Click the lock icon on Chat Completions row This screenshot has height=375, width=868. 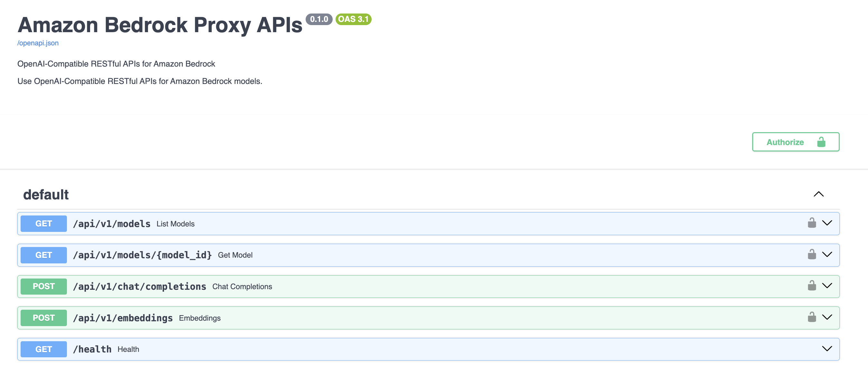click(812, 286)
